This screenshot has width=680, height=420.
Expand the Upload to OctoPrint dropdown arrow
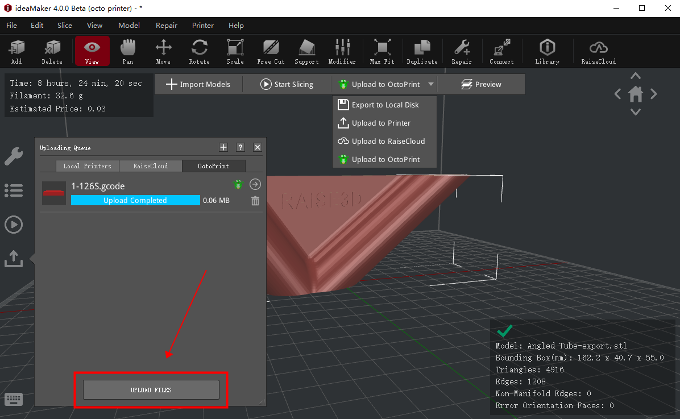tap(431, 84)
